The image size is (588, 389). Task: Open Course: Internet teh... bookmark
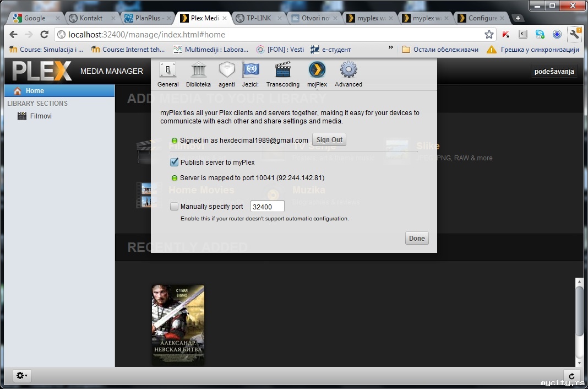tap(128, 50)
